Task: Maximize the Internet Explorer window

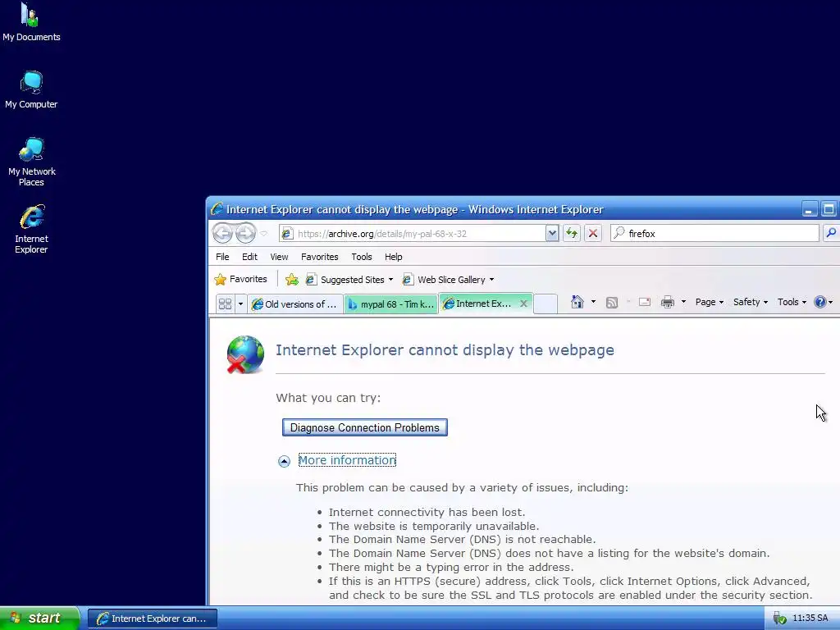Action: (829, 209)
